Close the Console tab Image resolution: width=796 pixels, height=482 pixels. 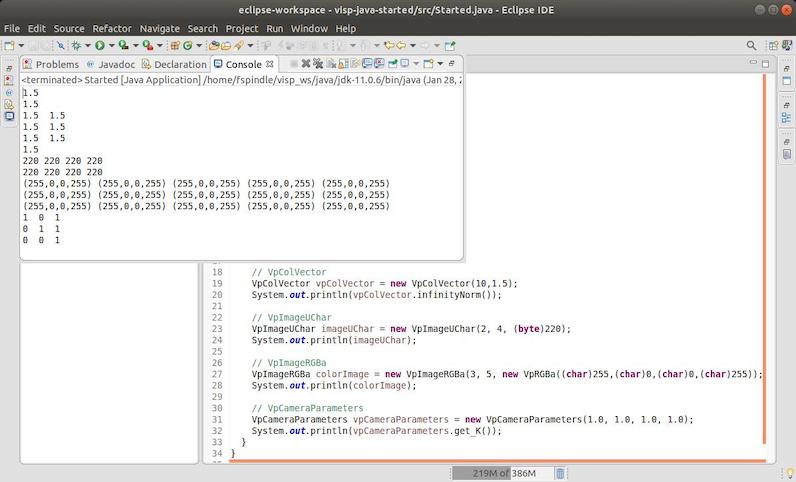[269, 64]
